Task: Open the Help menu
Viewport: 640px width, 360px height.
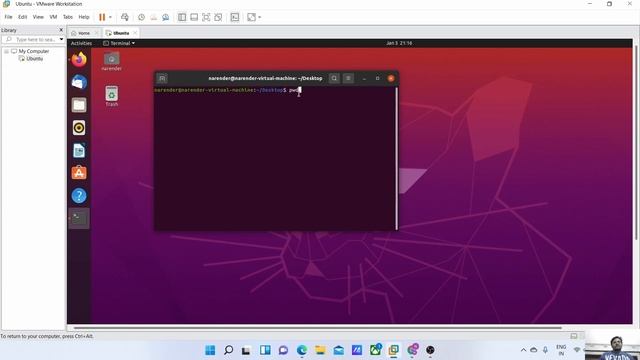Action: tap(84, 17)
